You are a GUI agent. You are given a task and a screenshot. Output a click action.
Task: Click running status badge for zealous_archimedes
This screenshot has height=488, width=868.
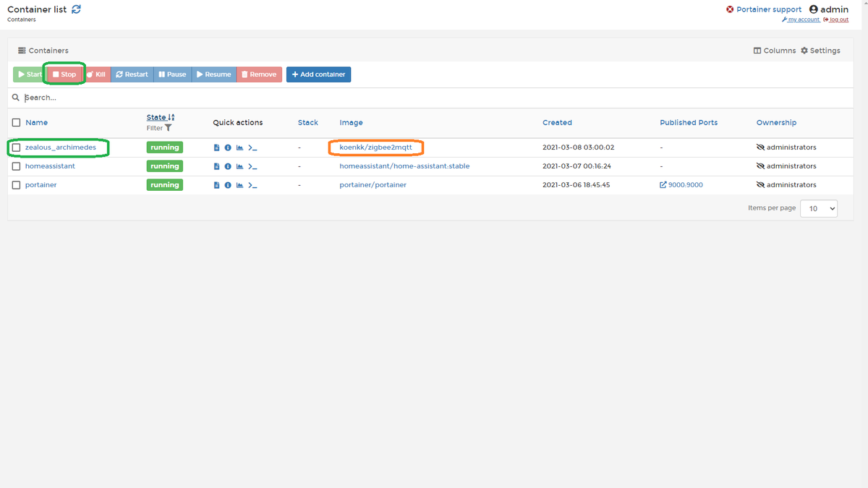[x=165, y=147]
